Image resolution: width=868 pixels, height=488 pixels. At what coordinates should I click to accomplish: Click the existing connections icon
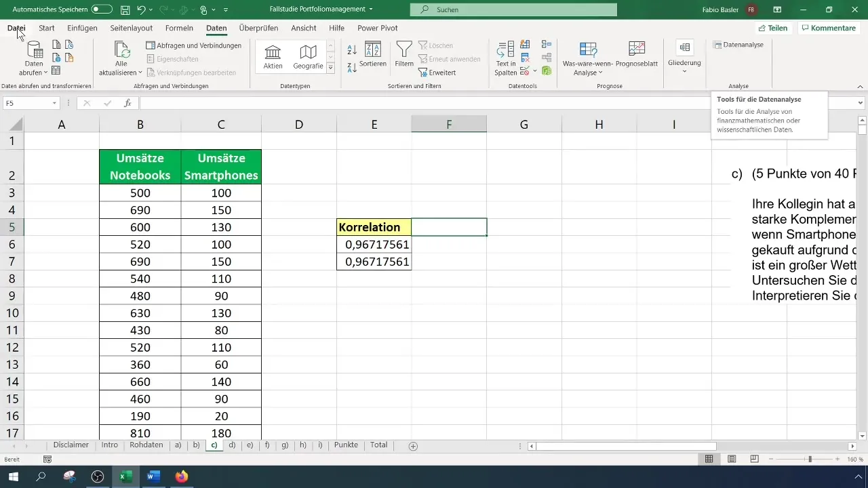[68, 58]
